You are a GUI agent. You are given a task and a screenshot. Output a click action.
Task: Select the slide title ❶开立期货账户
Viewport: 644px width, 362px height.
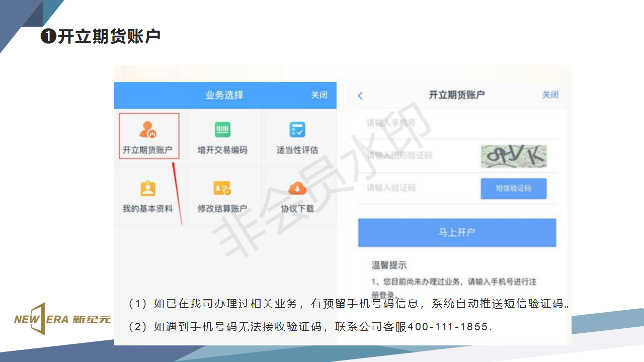point(101,36)
